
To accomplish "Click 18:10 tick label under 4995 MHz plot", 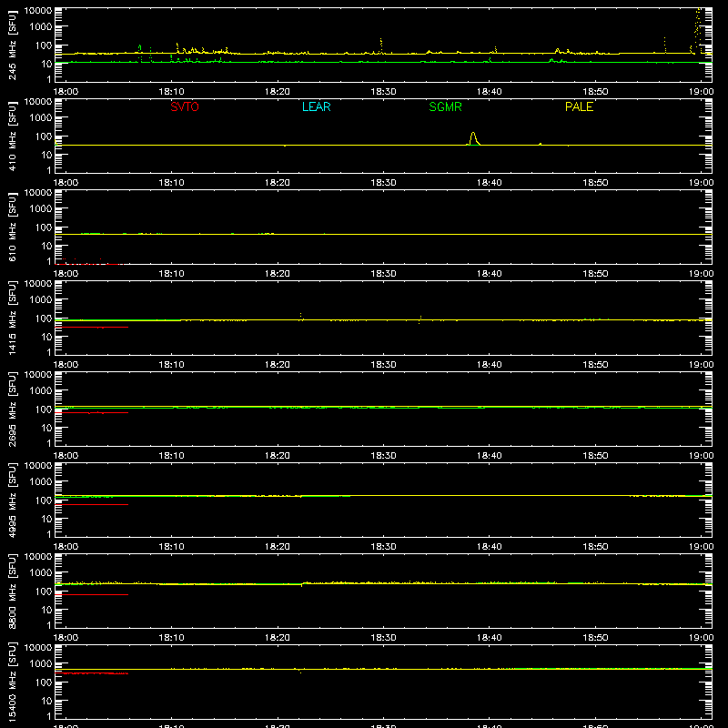I will click(x=171, y=547).
